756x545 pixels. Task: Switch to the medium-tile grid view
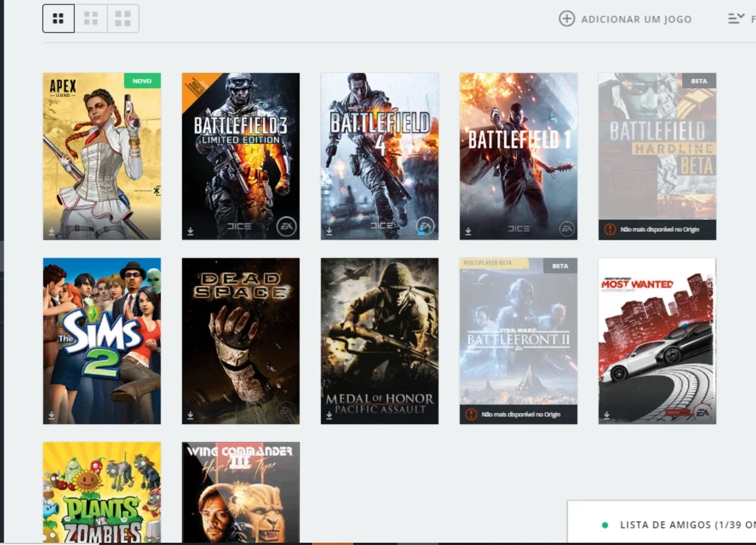91,19
